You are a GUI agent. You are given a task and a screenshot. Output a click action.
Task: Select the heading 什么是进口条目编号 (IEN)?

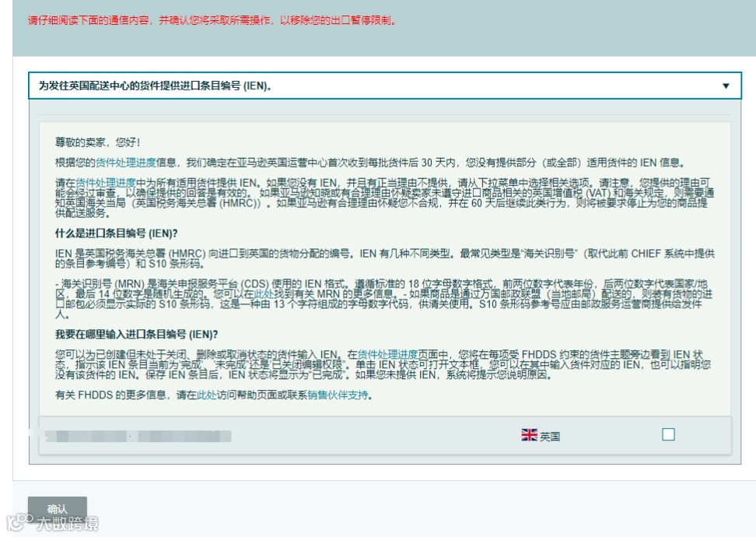(x=116, y=233)
